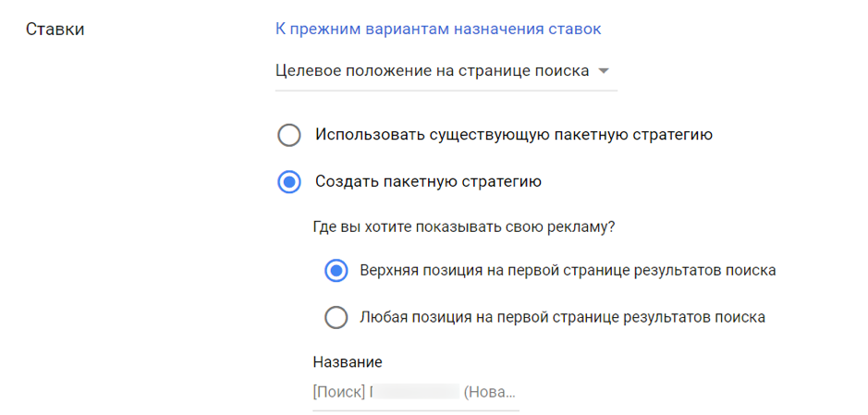Click the underline beneath the name field
868x415 pixels.
(x=415, y=410)
